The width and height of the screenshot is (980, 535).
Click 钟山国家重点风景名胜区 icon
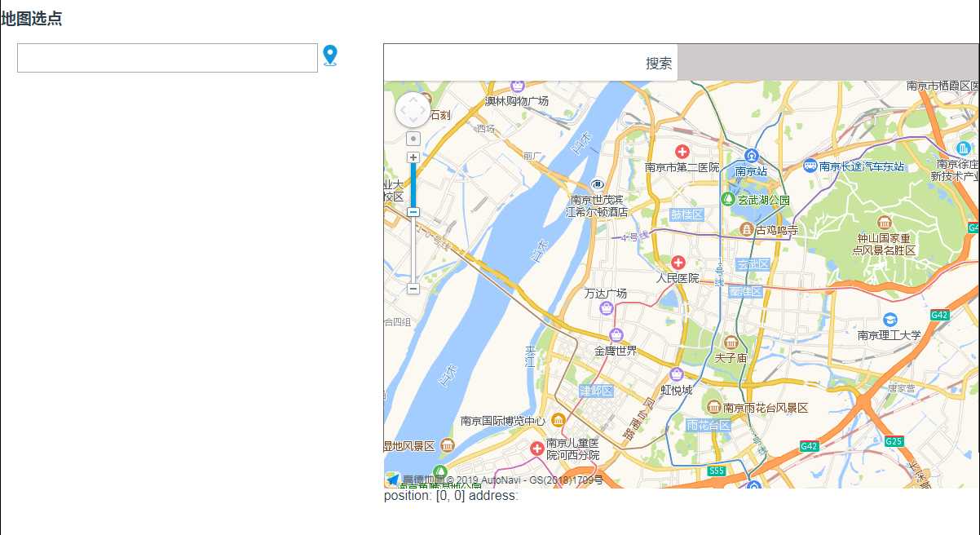885,223
